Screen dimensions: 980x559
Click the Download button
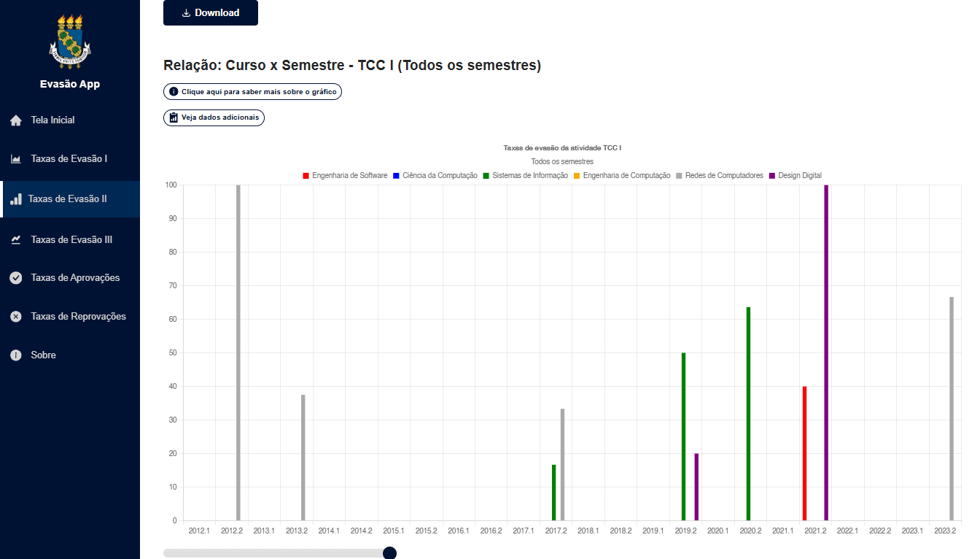click(211, 12)
